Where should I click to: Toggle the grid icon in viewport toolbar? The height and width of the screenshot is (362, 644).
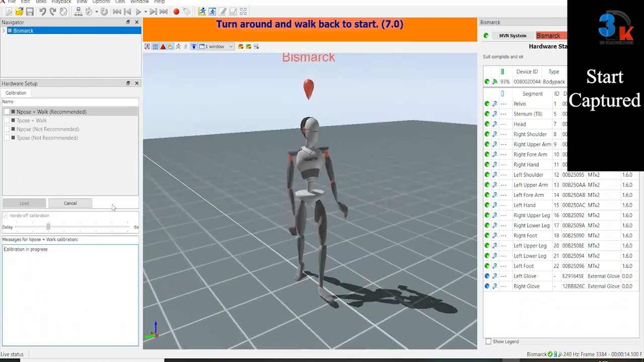pos(155,47)
